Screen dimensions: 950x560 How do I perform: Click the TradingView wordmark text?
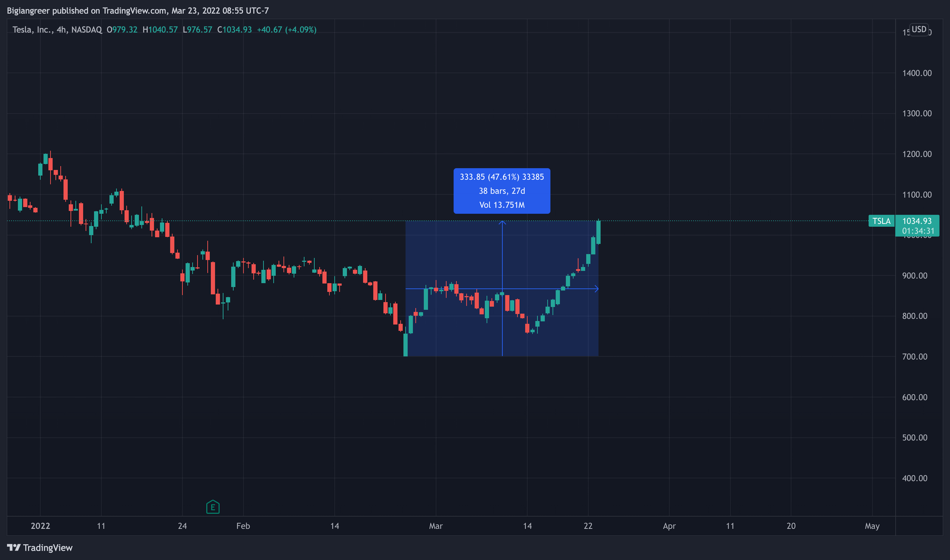coord(48,548)
